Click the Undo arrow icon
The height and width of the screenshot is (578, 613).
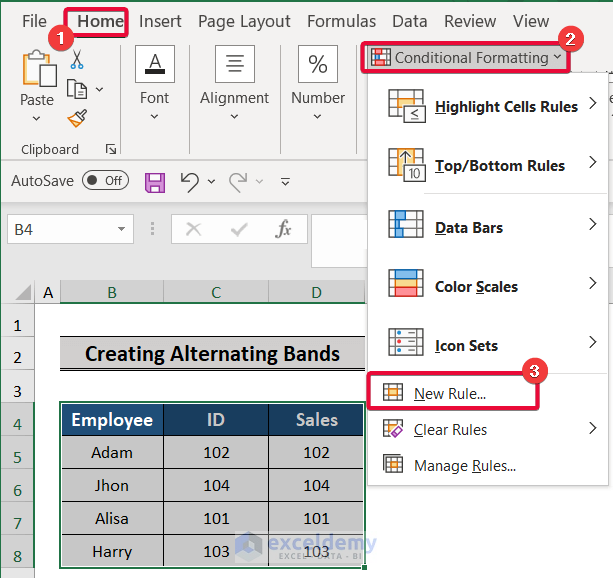190,182
